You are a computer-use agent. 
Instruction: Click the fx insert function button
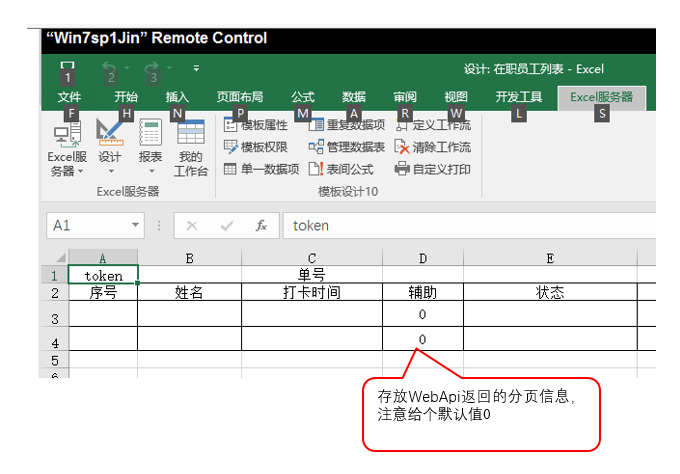click(261, 226)
